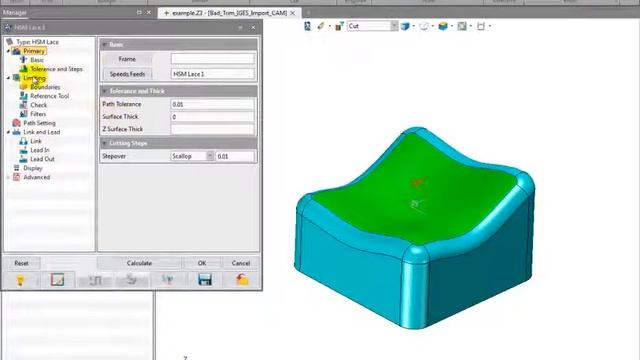The width and height of the screenshot is (640, 360).
Task: Click the brush icon in viewport toolbar
Action: click(321, 26)
